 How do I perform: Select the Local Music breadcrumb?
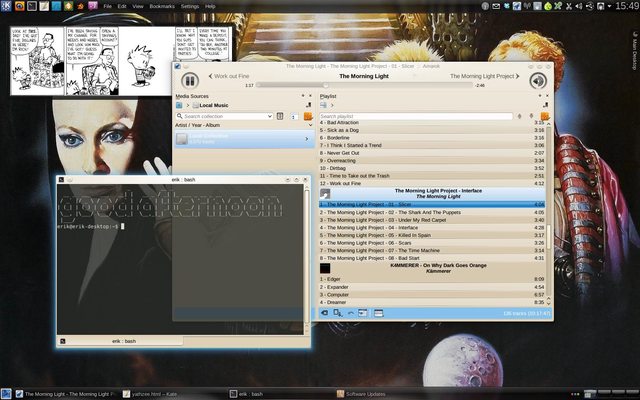[x=210, y=105]
